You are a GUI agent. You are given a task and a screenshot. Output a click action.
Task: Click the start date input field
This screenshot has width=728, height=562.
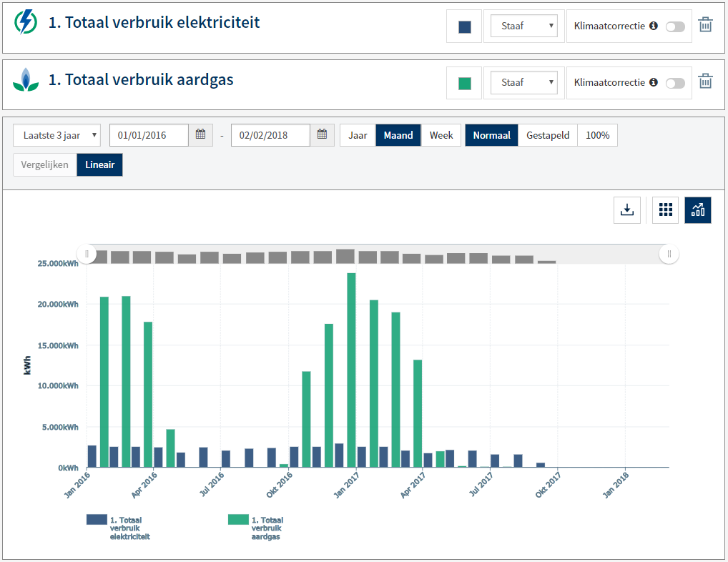click(x=149, y=135)
